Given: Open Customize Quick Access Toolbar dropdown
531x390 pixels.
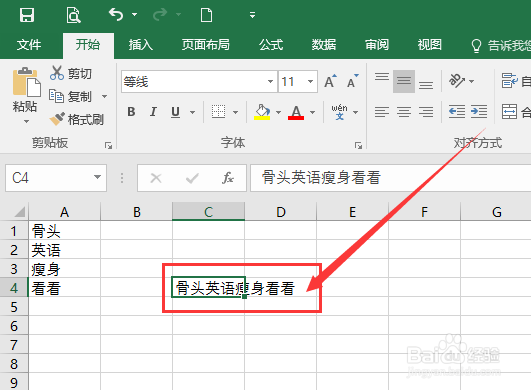Looking at the screenshot, I should [252, 15].
